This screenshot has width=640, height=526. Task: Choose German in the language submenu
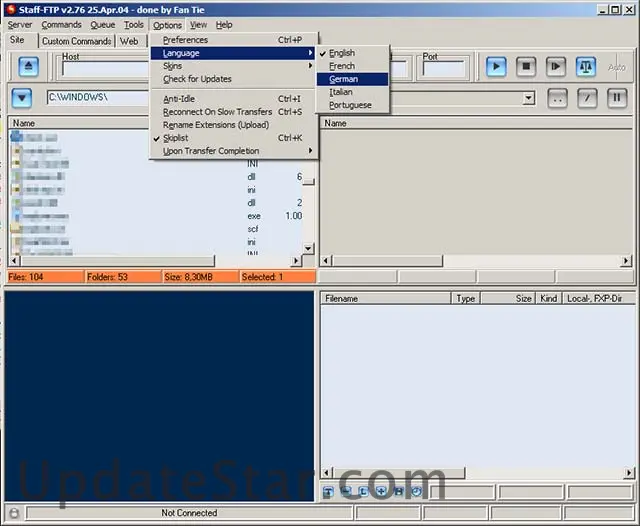(x=353, y=79)
